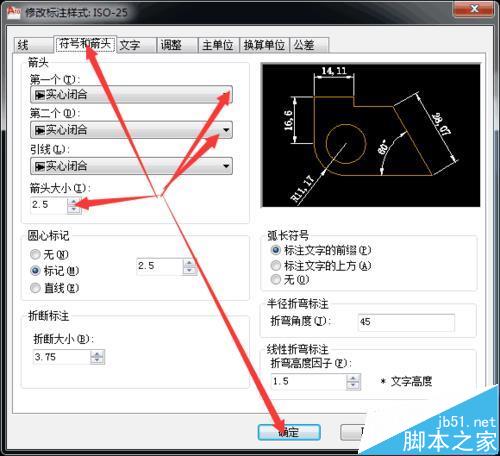Image resolution: width=500 pixels, height=456 pixels.
Task: Open the 文字 tab
Action: click(137, 45)
